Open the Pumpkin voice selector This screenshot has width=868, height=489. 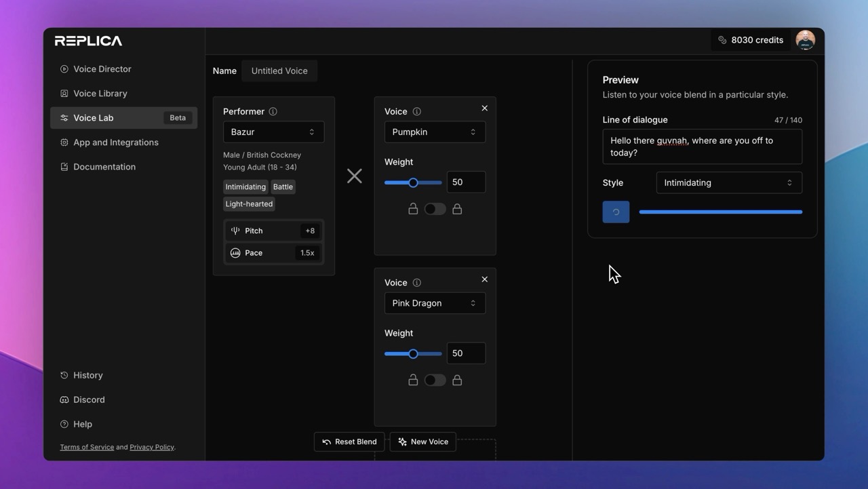coord(435,132)
